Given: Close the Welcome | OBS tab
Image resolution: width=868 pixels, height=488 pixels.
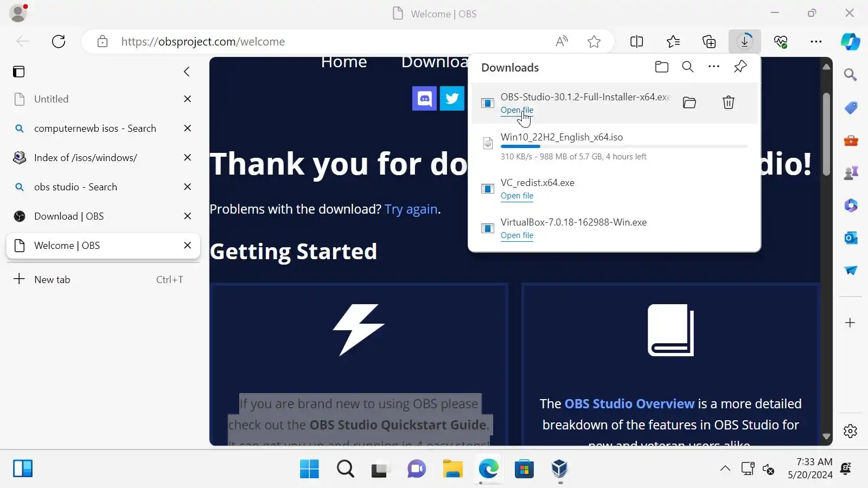Looking at the screenshot, I should click(x=188, y=245).
